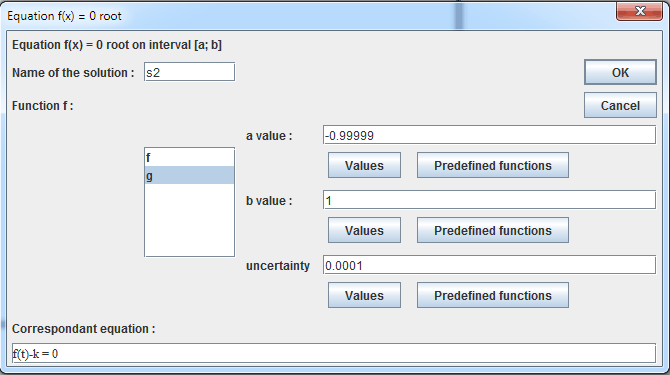Click the dialog title bar text
The height and width of the screenshot is (375, 670).
64,16
